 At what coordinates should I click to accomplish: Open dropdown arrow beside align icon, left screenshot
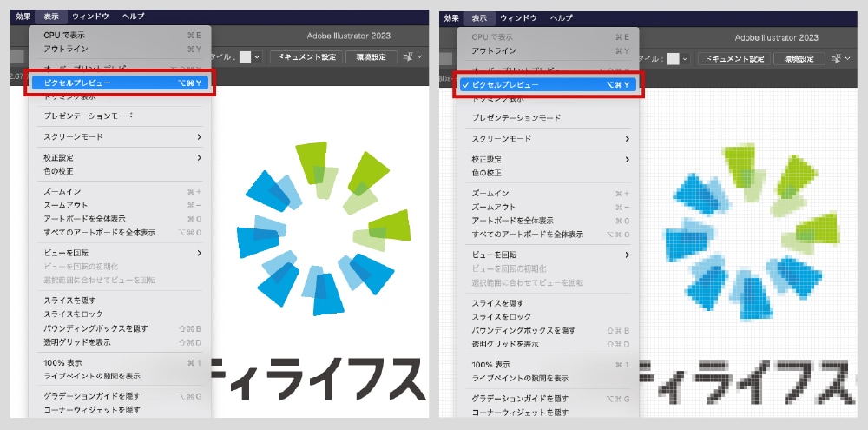coord(419,57)
